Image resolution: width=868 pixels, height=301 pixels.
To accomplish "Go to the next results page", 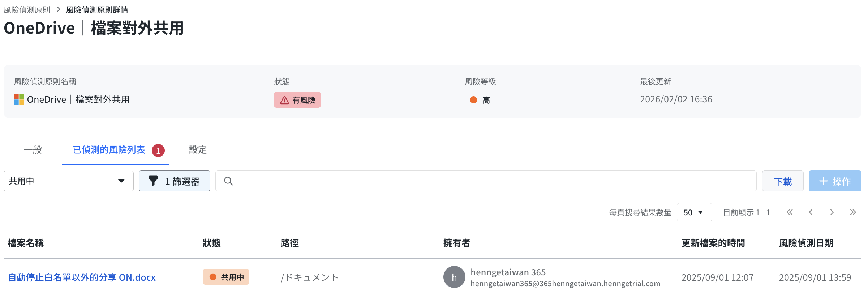I will click(832, 212).
